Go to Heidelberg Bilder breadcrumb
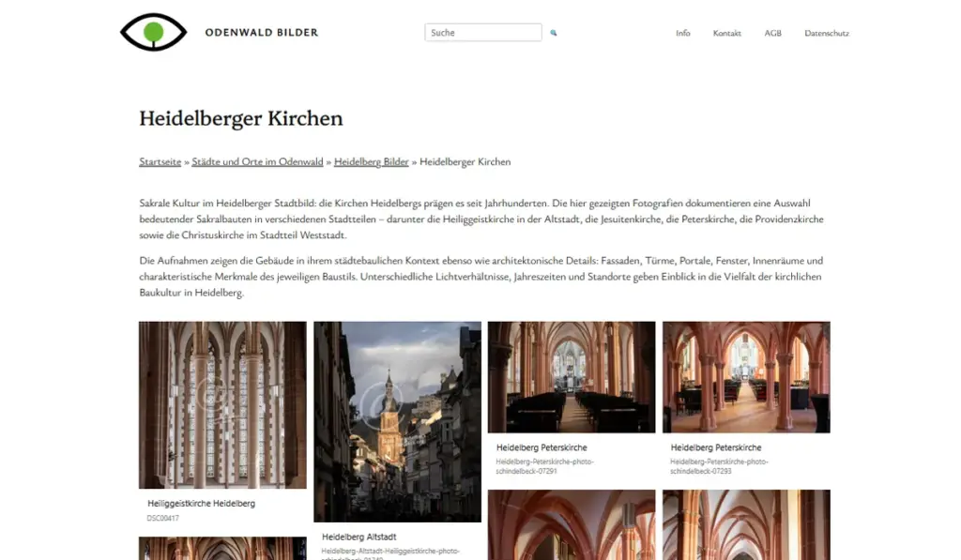 (x=372, y=161)
